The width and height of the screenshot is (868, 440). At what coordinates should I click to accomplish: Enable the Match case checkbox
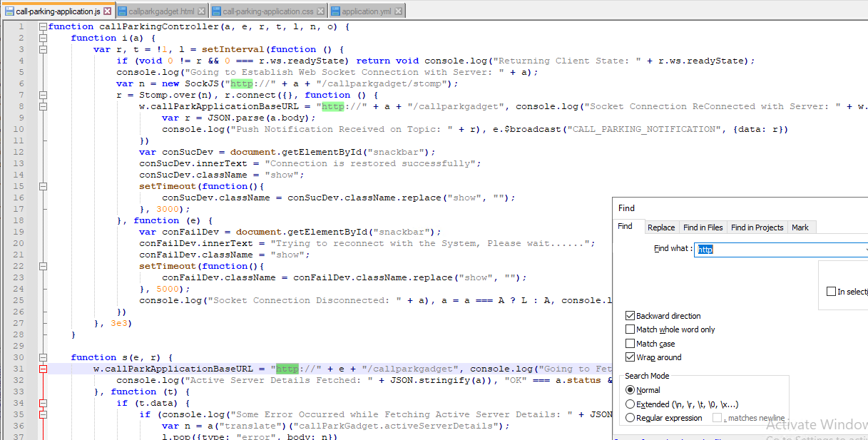[x=630, y=343]
